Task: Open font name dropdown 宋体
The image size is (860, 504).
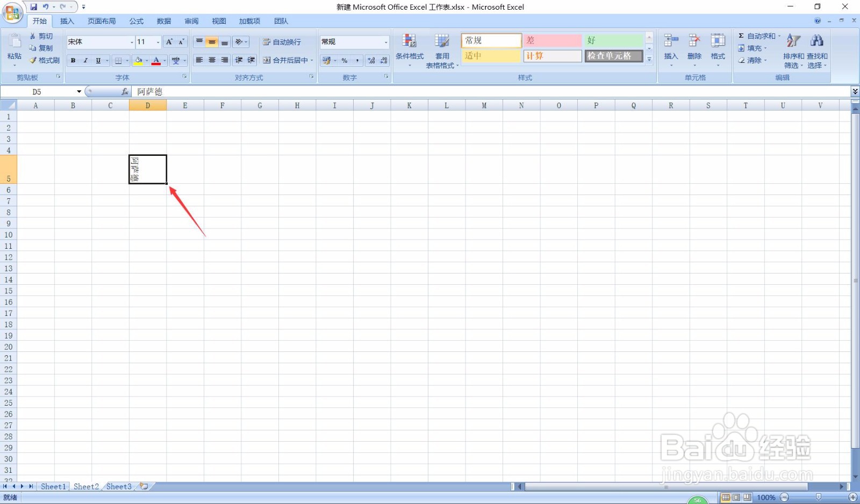Action: click(132, 42)
